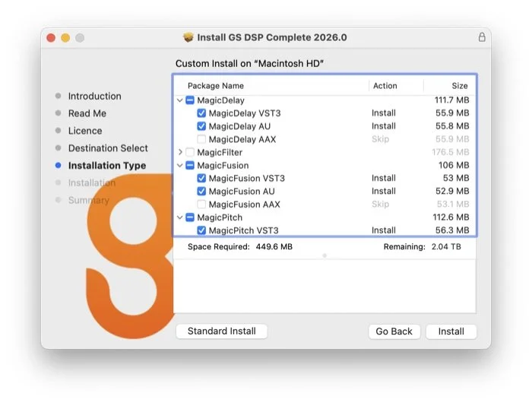532x403 pixels.
Task: Expand the MagicFilter package group
Action: [180, 152]
